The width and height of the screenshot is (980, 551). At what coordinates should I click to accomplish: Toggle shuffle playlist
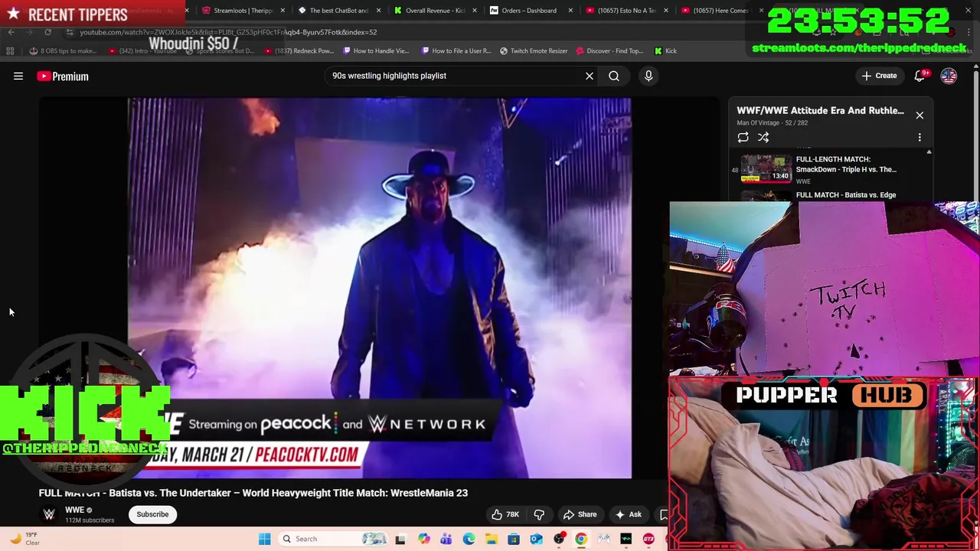point(763,138)
